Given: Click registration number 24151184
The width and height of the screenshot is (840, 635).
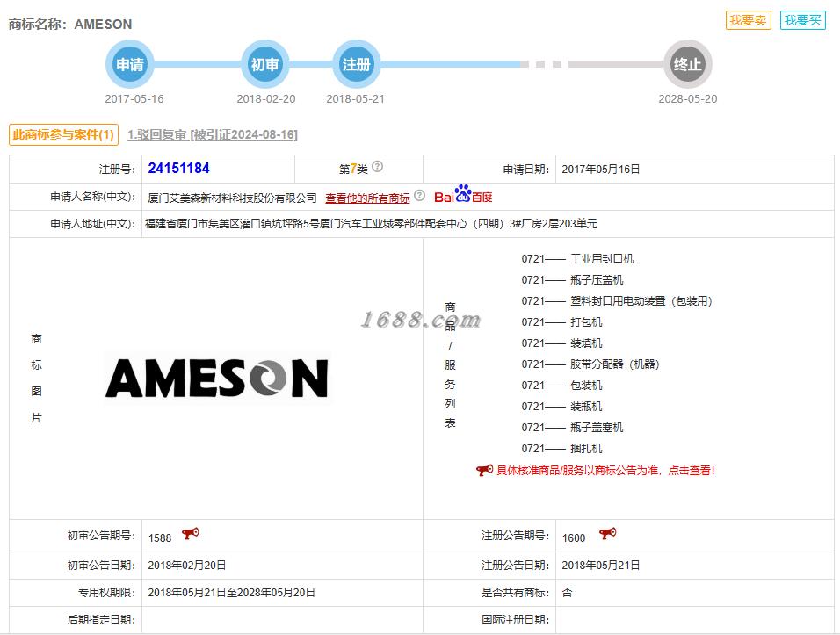Looking at the screenshot, I should pyautogui.click(x=179, y=169).
